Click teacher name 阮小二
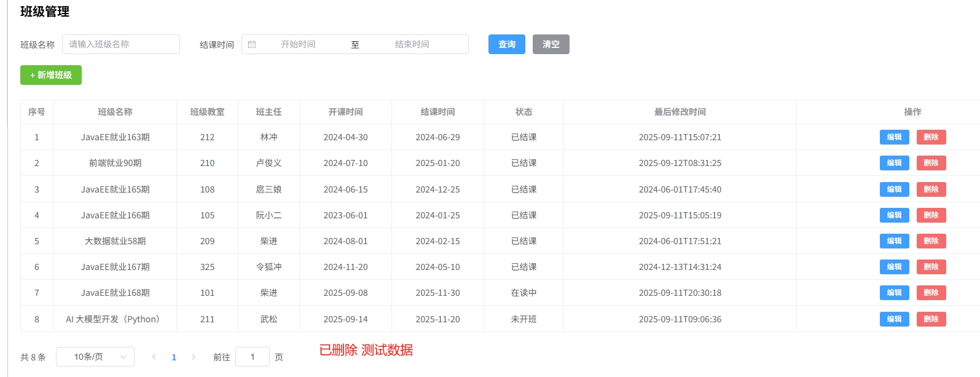Screen dimensions: 980x377 click(x=269, y=215)
